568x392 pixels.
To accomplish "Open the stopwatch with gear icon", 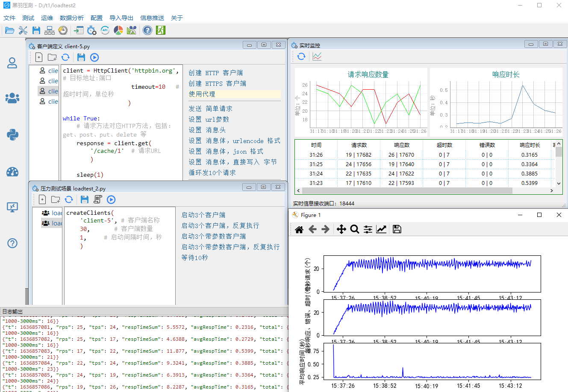I will 92,30.
